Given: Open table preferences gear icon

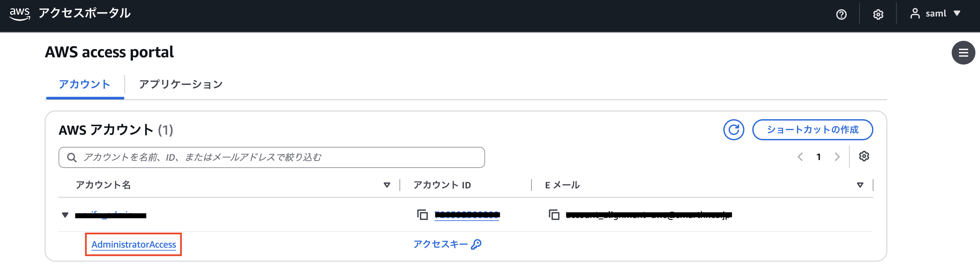Looking at the screenshot, I should click(x=864, y=156).
